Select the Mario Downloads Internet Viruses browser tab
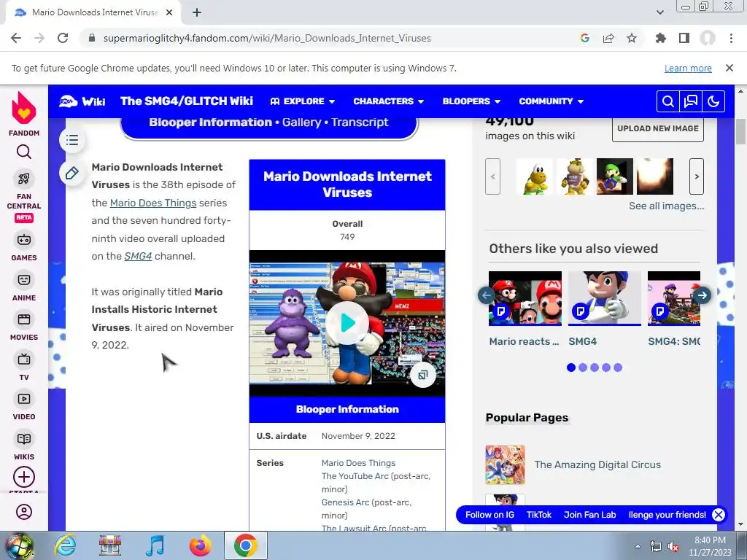This screenshot has height=560, width=747. [x=94, y=12]
